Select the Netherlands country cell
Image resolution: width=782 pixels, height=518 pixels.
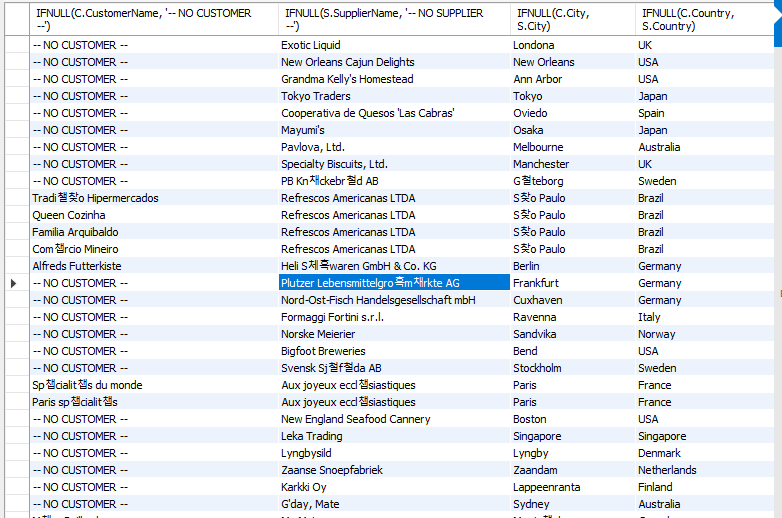pyautogui.click(x=704, y=470)
